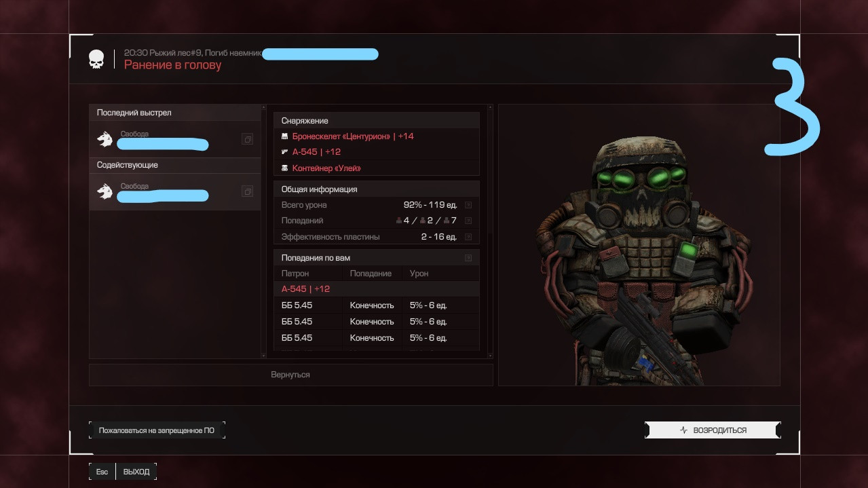
Task: Select the Последний выстрел section header
Action: 175,113
